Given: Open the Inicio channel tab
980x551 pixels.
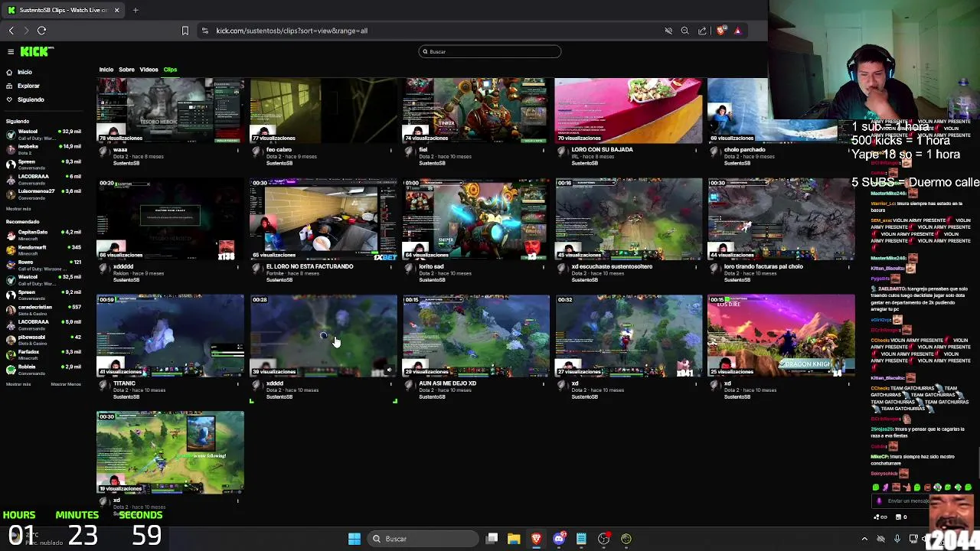Looking at the screenshot, I should (x=106, y=70).
